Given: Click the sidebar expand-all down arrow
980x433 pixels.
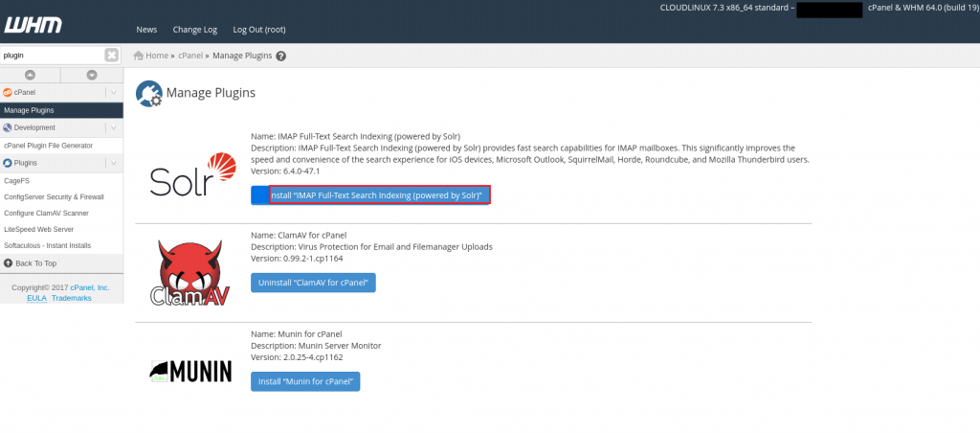Looking at the screenshot, I should pos(92,75).
